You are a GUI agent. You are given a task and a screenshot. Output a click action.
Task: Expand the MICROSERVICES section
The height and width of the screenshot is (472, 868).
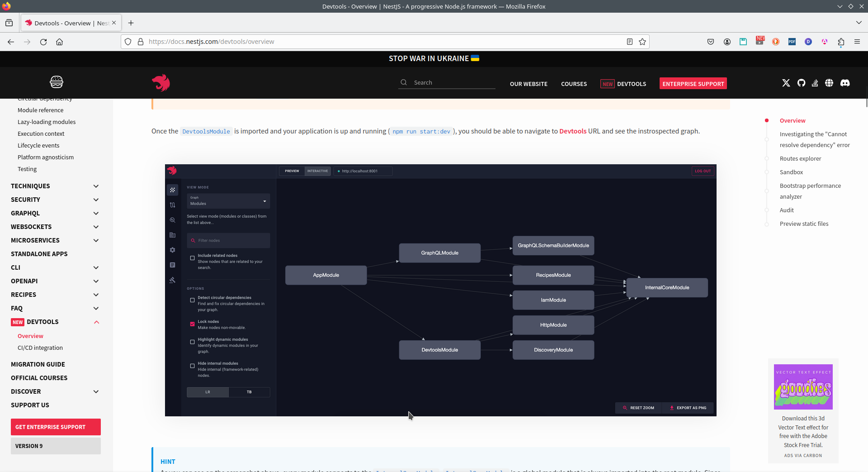[96, 240]
